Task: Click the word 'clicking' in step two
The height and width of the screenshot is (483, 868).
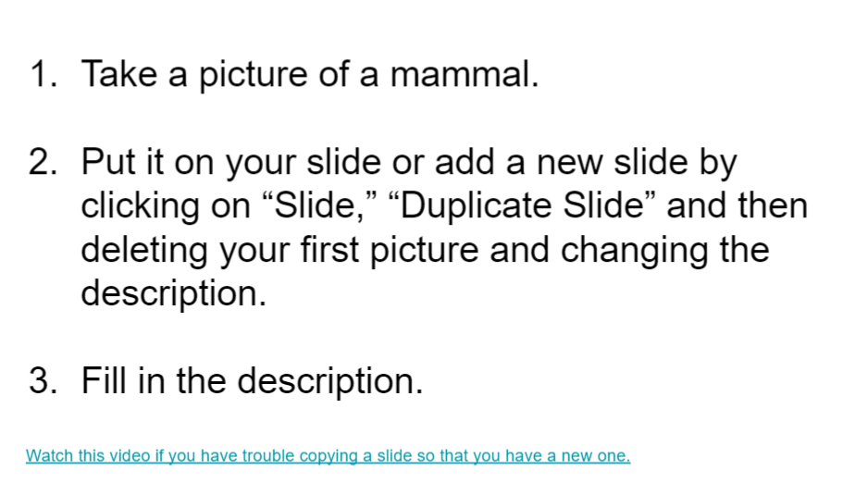Action: point(140,205)
